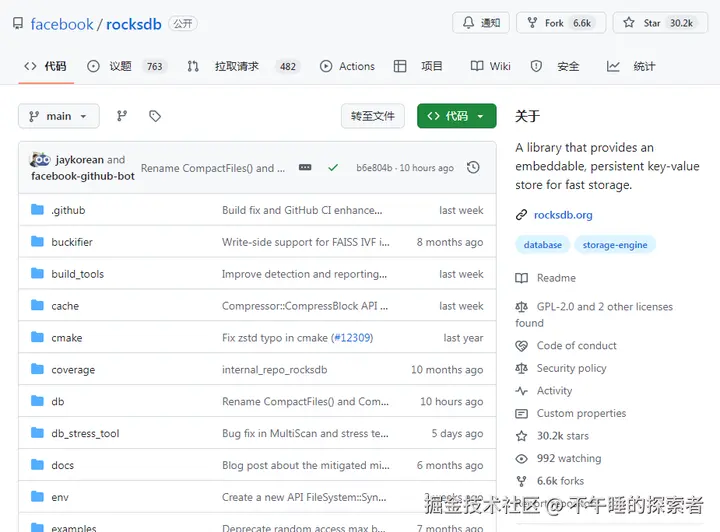Open the cache folder

[x=65, y=306]
